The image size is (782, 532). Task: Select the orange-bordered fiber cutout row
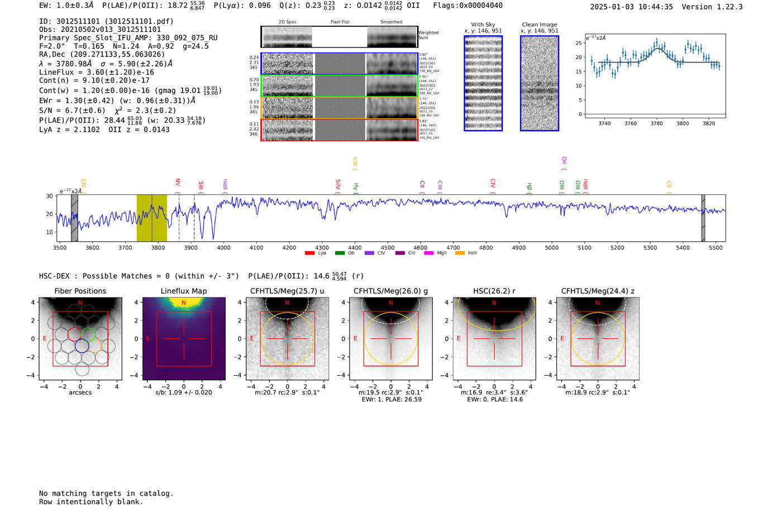340,108
